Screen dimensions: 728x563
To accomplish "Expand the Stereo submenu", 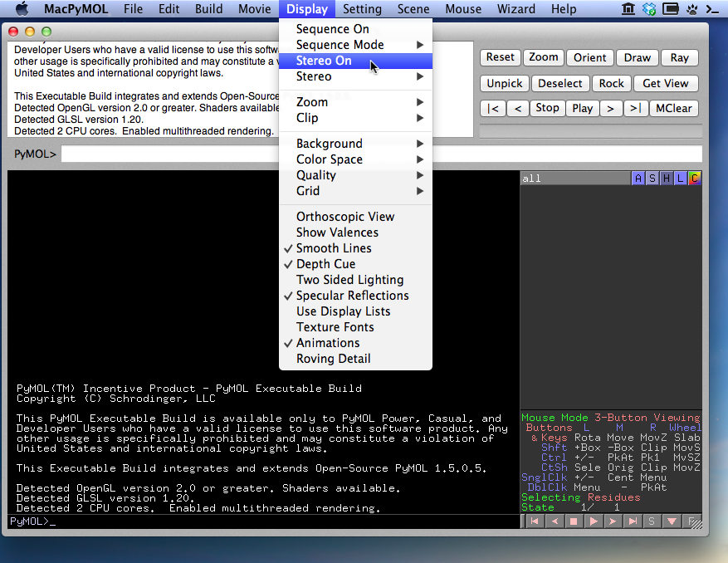I will (355, 76).
